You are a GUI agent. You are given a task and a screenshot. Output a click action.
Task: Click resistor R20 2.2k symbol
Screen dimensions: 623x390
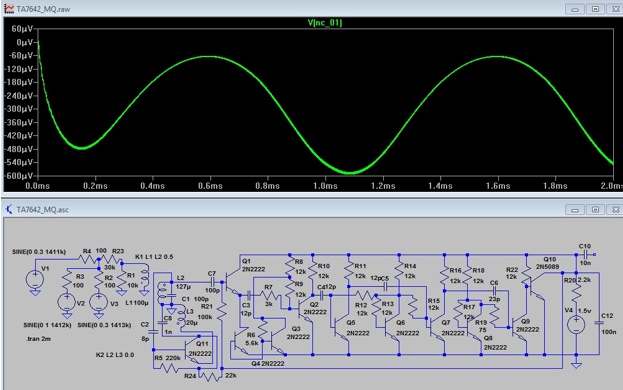coord(576,293)
